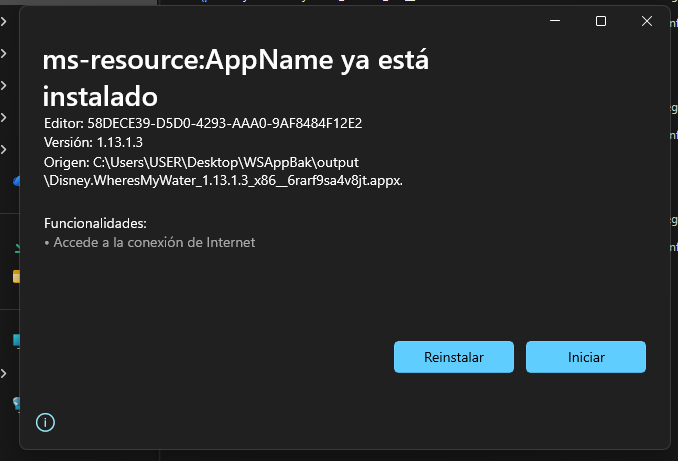
Task: Click the Origen file path text
Action: point(223,171)
